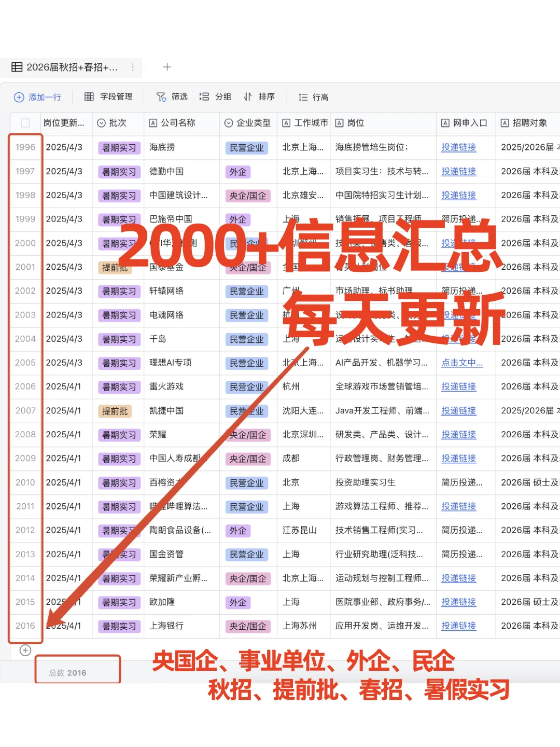Select the 千岛 company cell
Screen dimensions: 560x747
pyautogui.click(x=181, y=339)
